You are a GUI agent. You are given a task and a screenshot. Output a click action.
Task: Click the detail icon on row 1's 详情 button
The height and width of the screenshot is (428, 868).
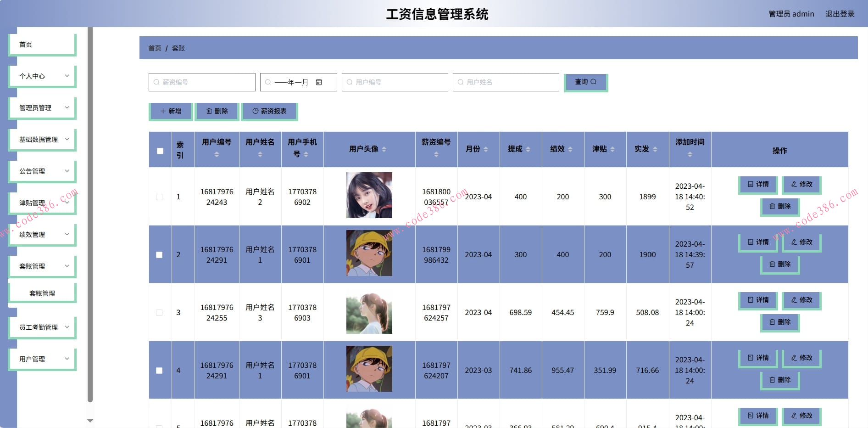pos(751,185)
